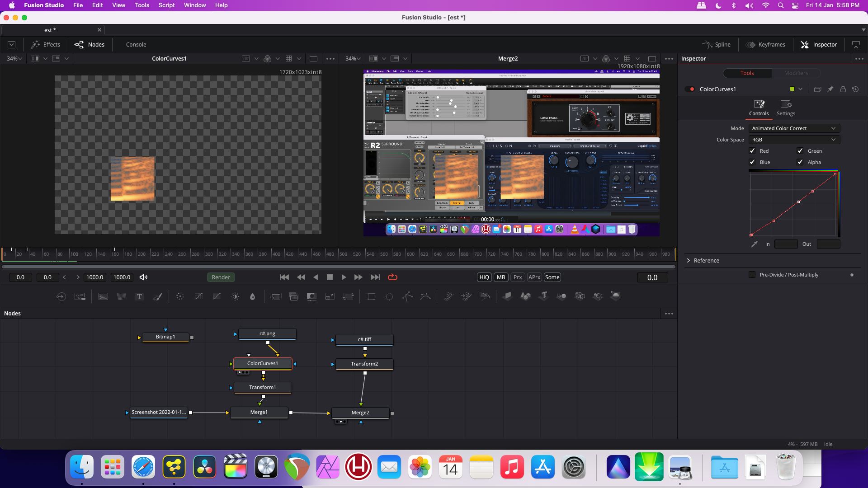Toggle Prx proxy mode

point(518,277)
